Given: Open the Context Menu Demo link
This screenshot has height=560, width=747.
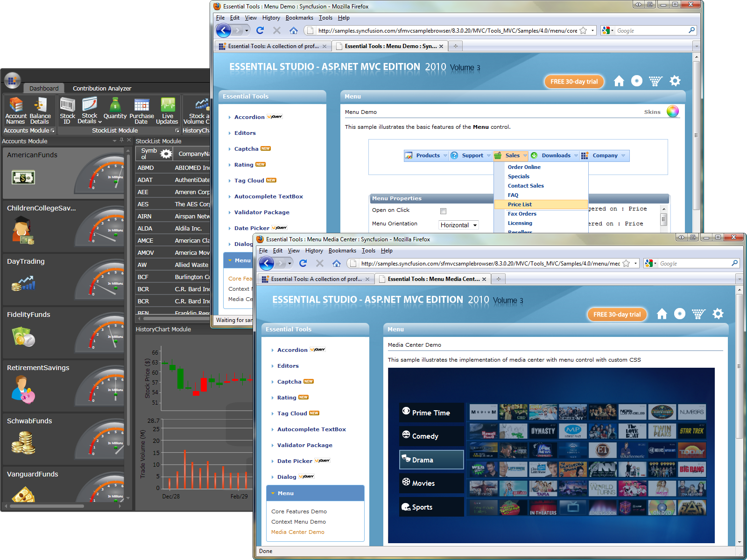Looking at the screenshot, I should coord(298,521).
